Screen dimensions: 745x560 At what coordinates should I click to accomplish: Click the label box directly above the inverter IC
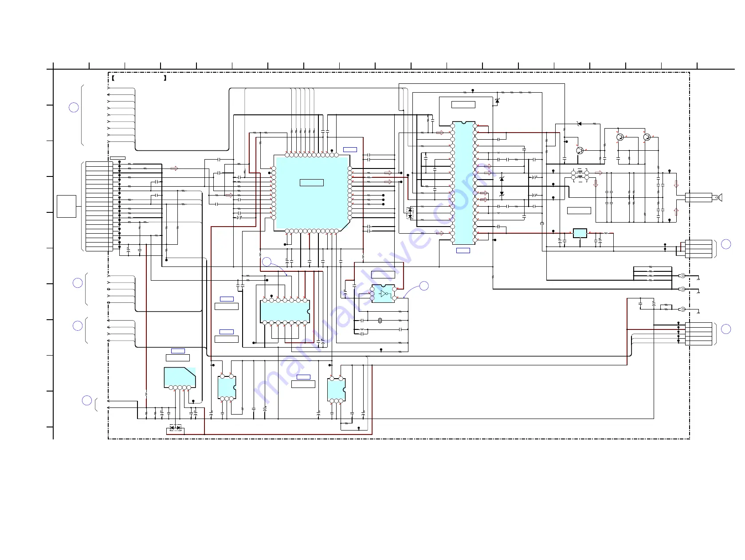383,274
